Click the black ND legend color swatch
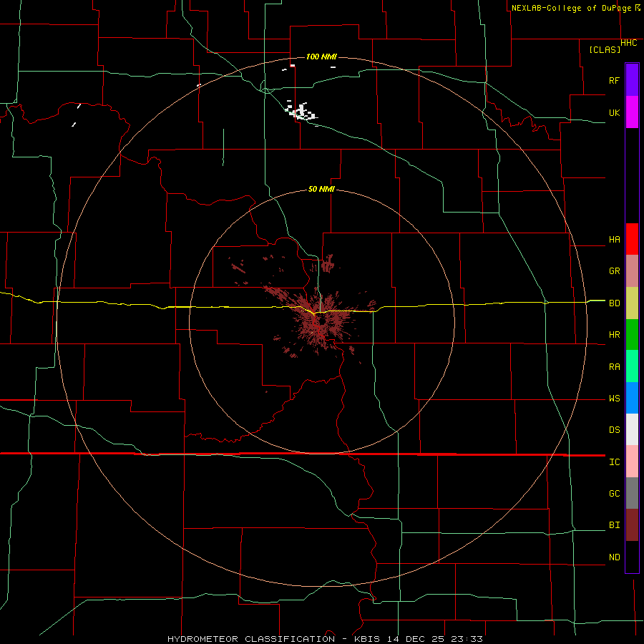Screen dimensions: 644x644 (x=632, y=557)
